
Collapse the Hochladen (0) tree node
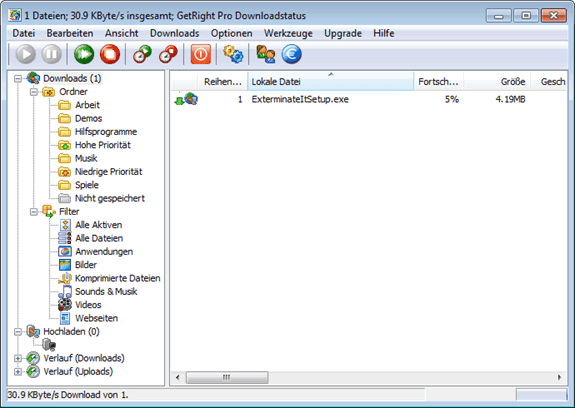[18, 332]
